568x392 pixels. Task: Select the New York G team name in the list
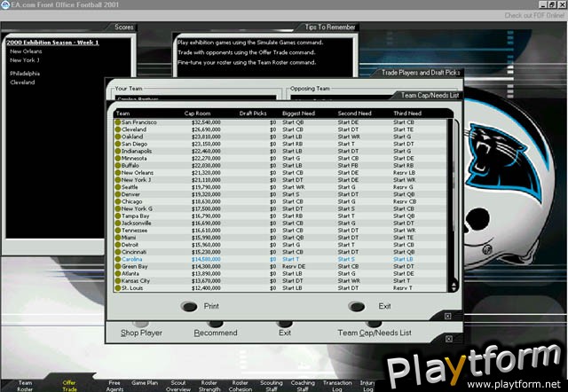tap(137, 208)
